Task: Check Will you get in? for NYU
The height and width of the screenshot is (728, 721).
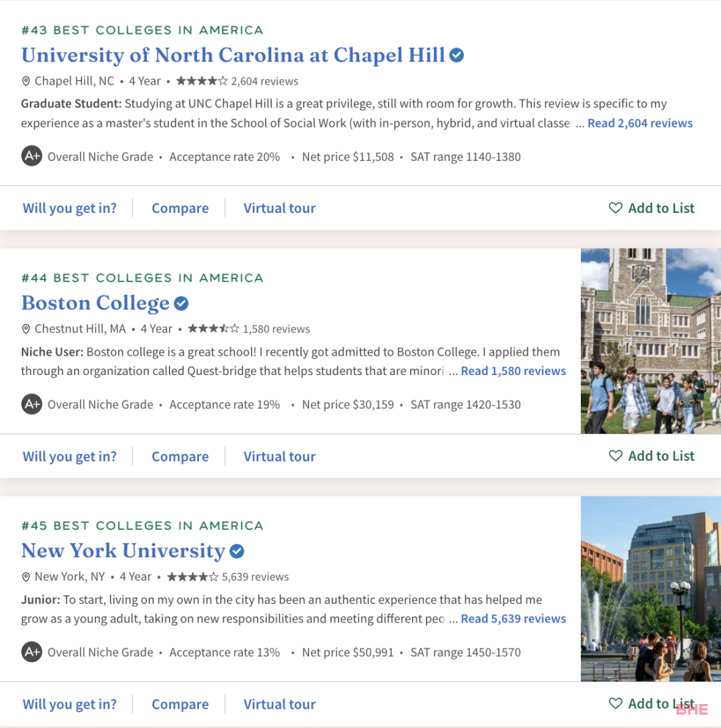Action: pos(69,705)
